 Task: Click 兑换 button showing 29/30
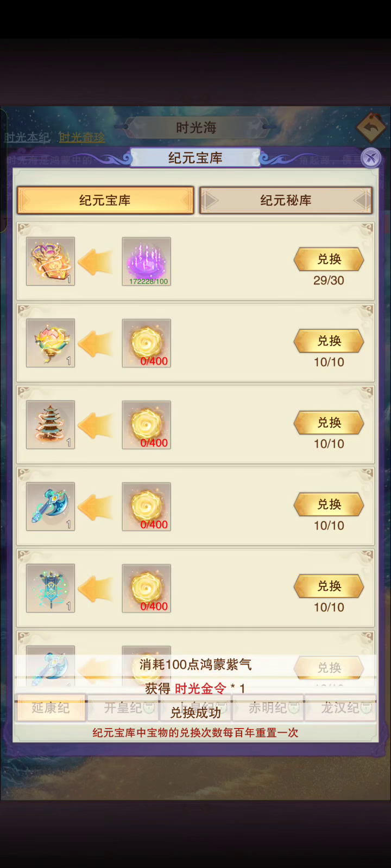[x=329, y=259]
